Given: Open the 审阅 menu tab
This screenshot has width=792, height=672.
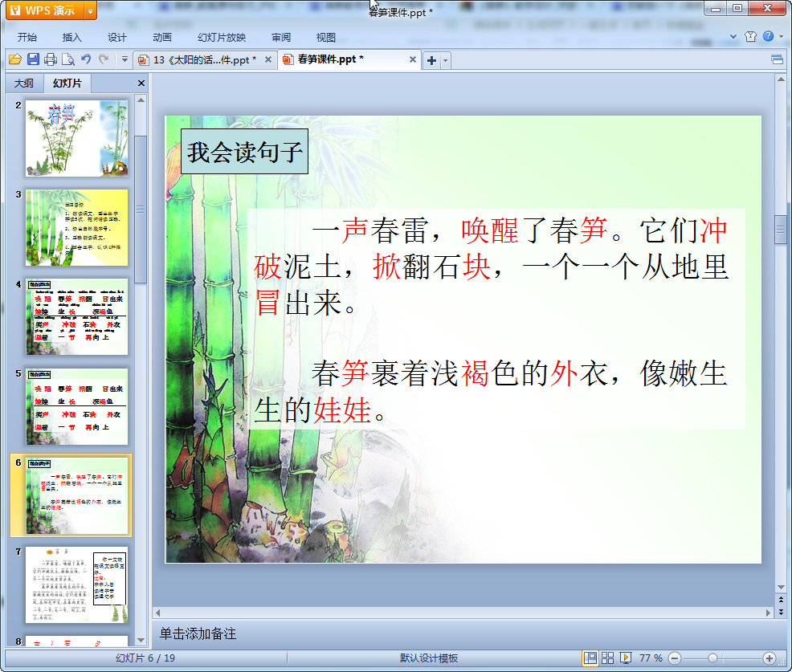Looking at the screenshot, I should point(281,38).
